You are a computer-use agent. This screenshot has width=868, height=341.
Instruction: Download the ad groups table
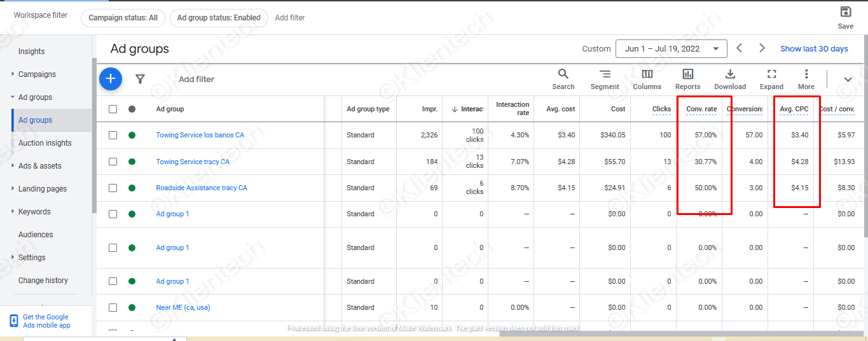click(x=730, y=79)
